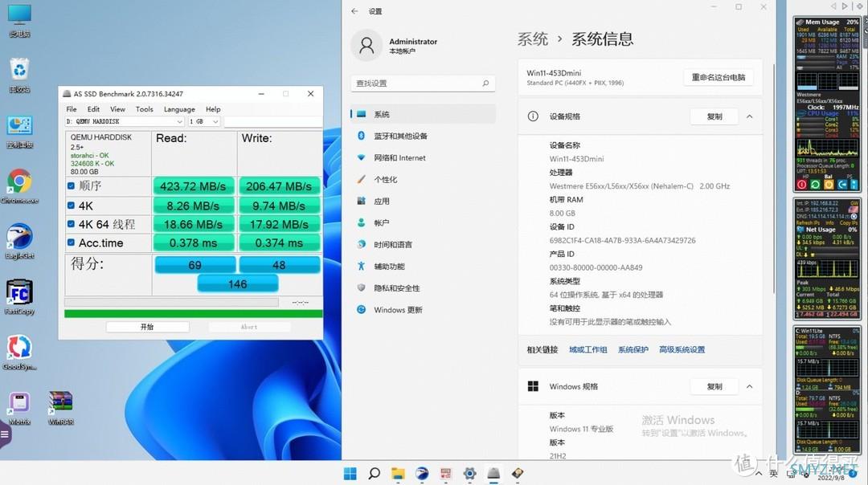The height and width of the screenshot is (485, 868).
Task: Click the 查找设置 search input field
Action: [x=423, y=84]
